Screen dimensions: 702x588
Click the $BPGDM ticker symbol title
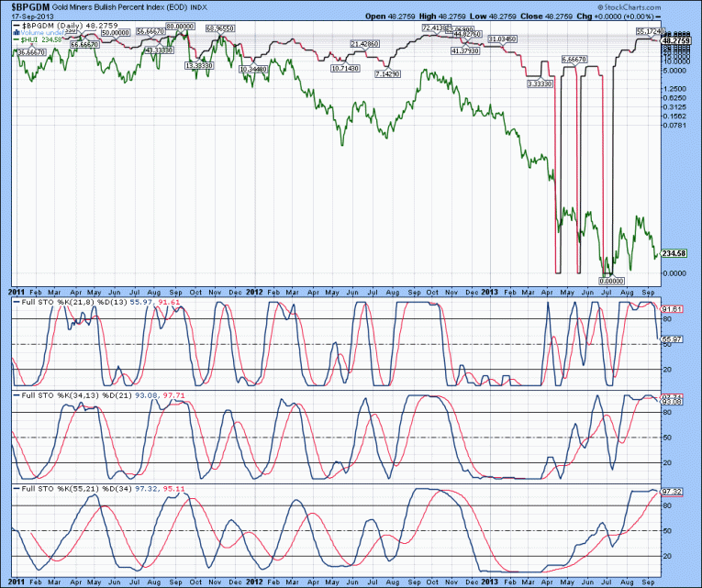[x=32, y=6]
